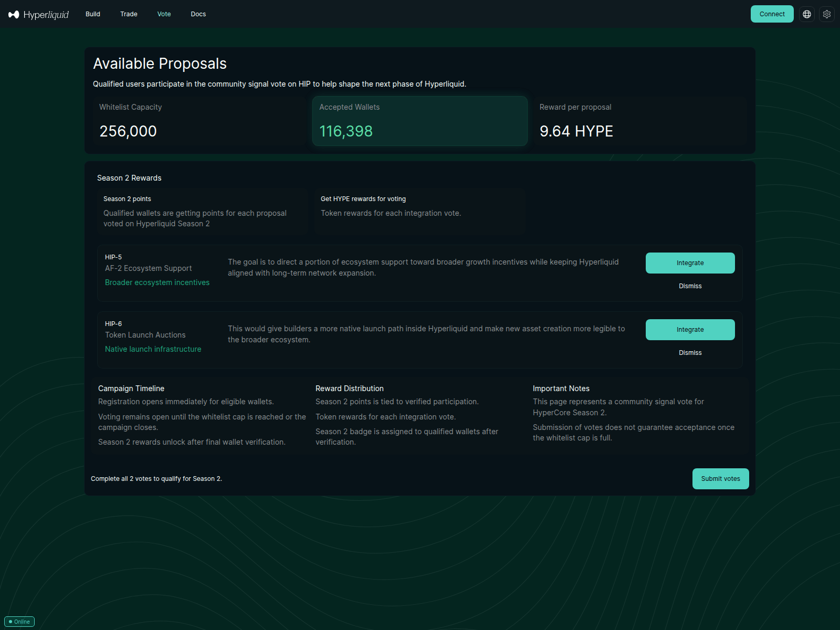Integrate the HIP-5 proposal
This screenshot has width=840, height=630.
tap(690, 263)
